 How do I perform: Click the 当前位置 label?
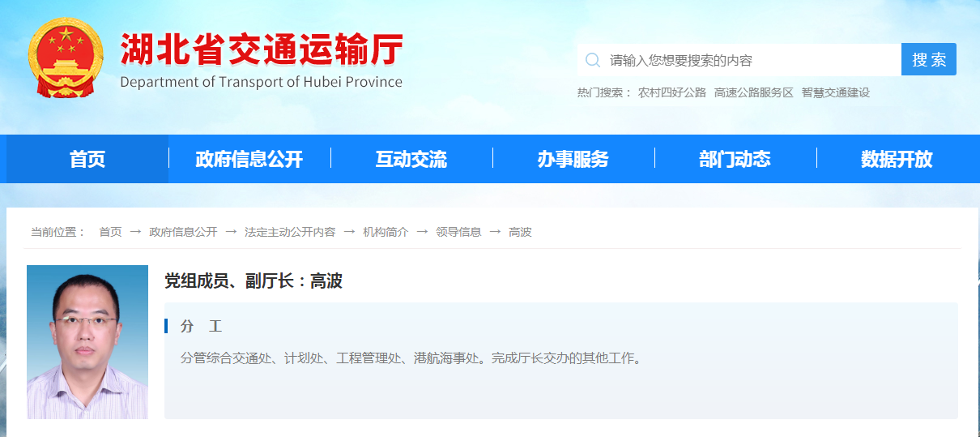coord(58,232)
